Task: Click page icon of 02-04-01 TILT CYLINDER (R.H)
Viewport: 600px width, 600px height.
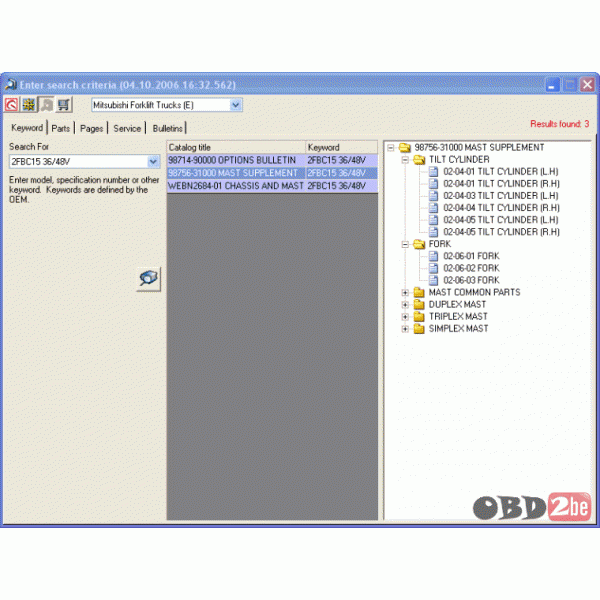Action: [433, 184]
